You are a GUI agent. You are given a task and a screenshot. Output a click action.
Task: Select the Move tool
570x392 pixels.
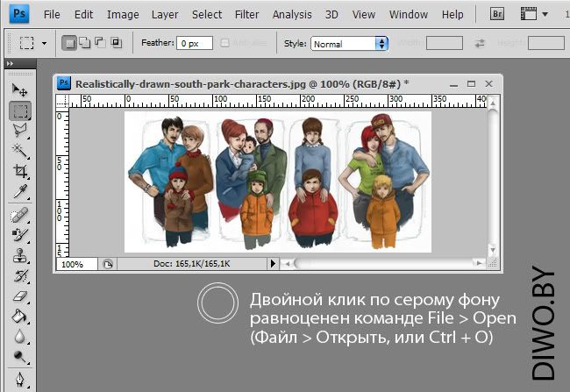click(x=19, y=89)
